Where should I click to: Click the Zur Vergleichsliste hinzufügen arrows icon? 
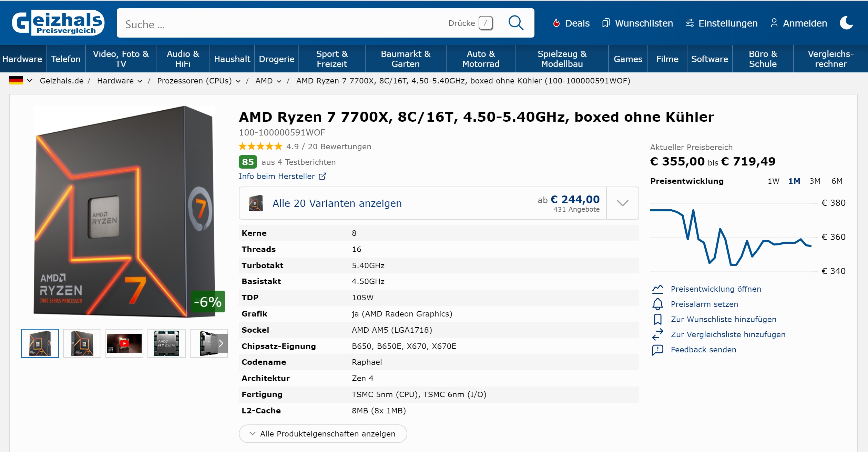tap(657, 334)
